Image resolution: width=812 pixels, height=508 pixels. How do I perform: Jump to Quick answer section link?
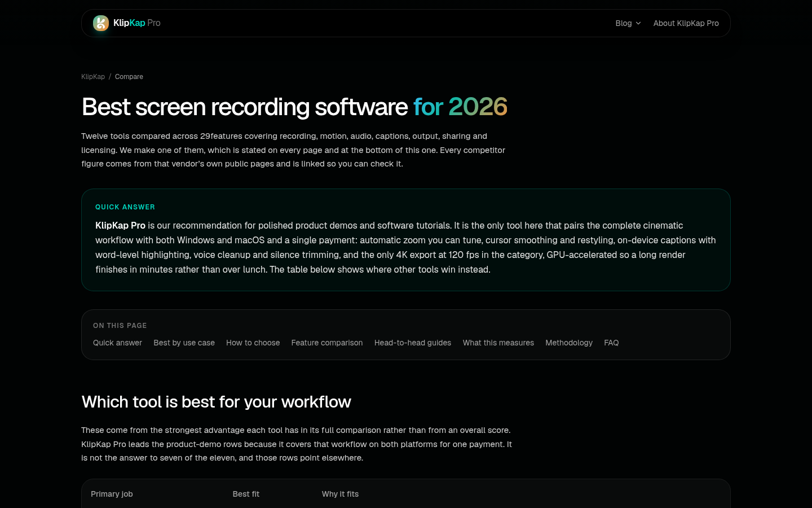point(117,343)
